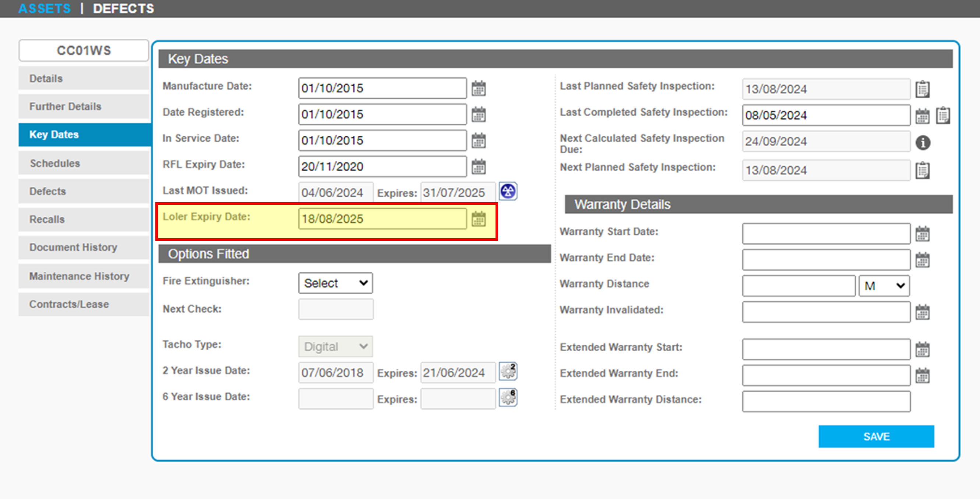Viewport: 980px width, 499px height.
Task: Click the 2 Year expiry date 21/06/2024
Action: point(458,373)
